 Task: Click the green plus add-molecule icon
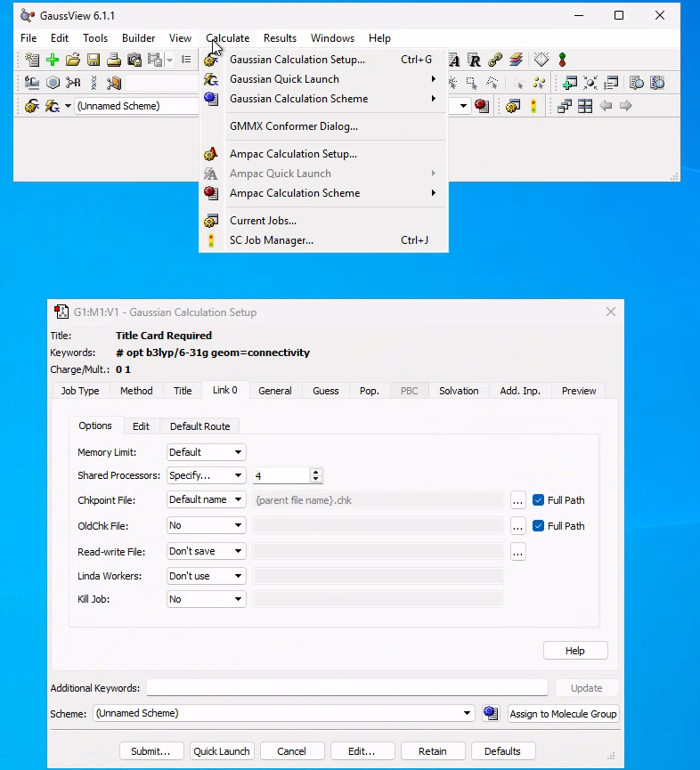(53, 60)
